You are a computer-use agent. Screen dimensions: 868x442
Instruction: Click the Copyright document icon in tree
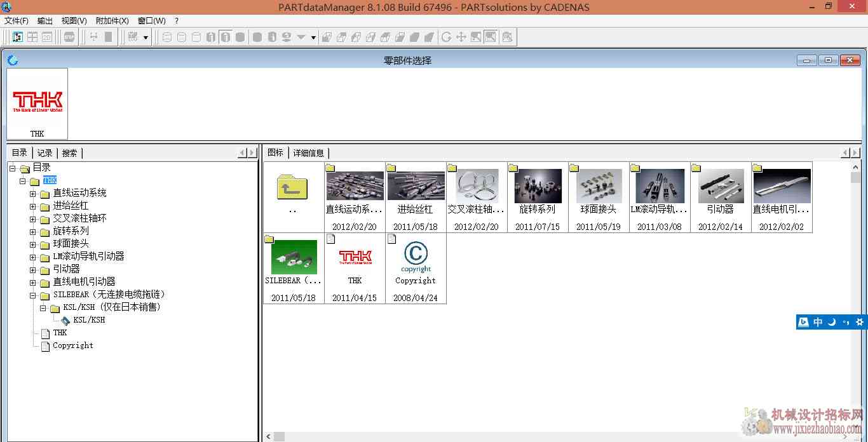pos(45,346)
